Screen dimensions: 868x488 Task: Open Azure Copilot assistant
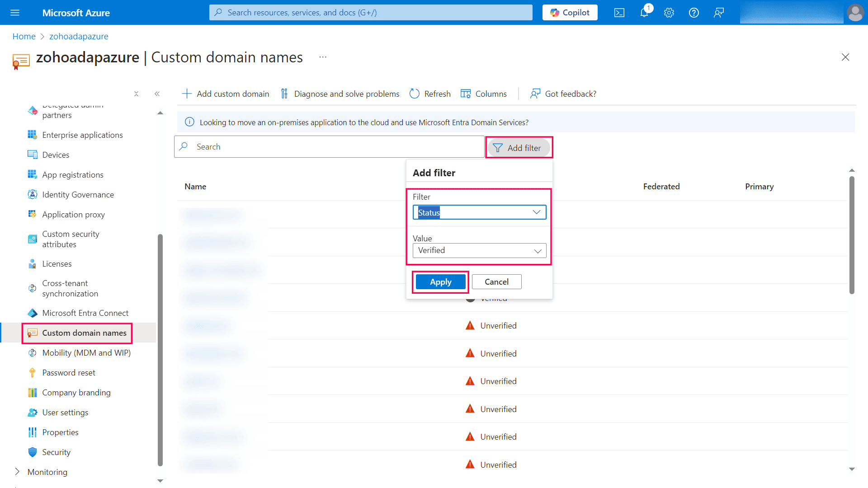tap(569, 12)
